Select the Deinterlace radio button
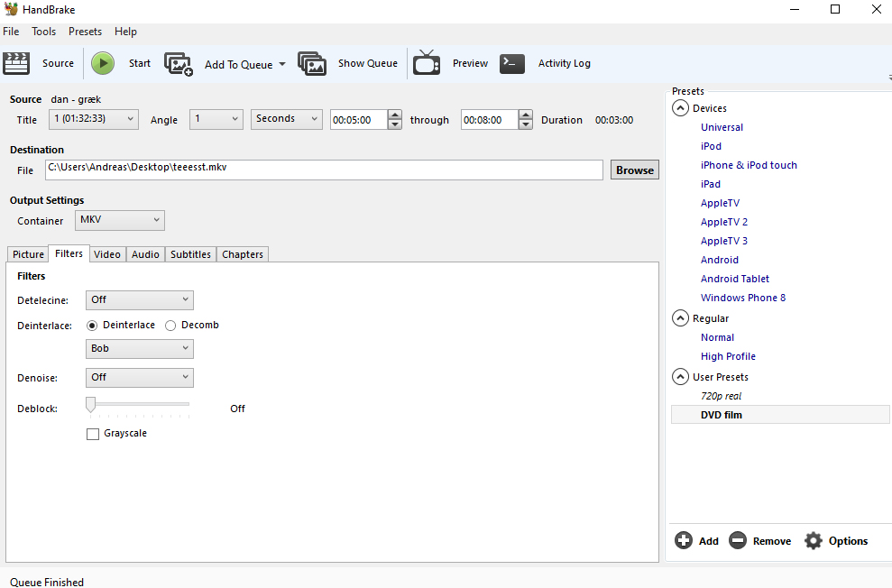 tap(92, 326)
